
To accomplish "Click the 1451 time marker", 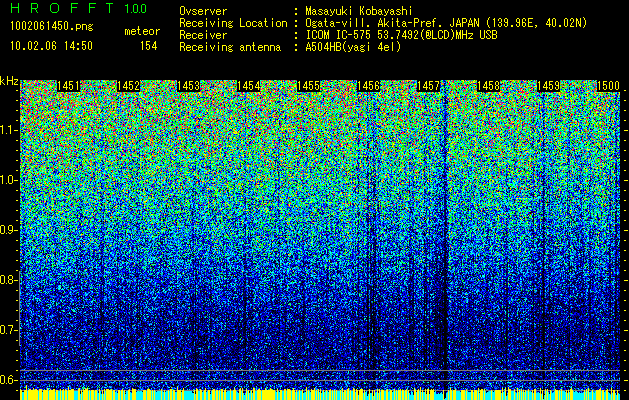I will click(x=69, y=86).
